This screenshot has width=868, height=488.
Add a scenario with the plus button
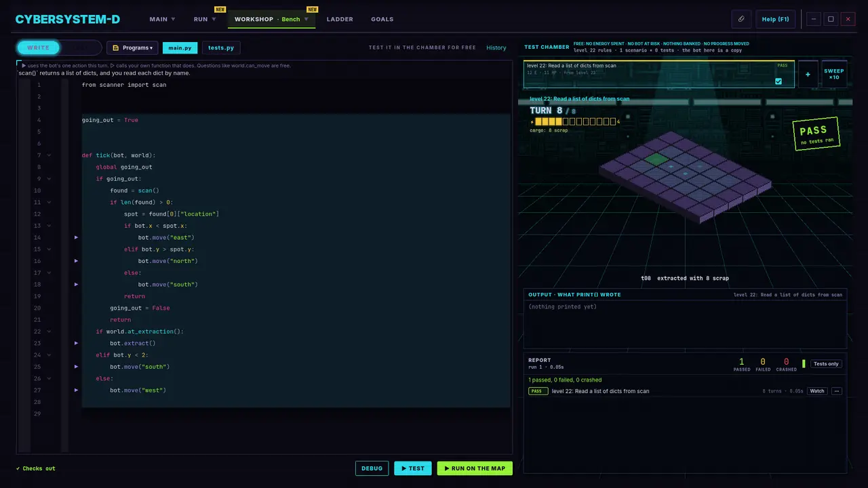click(x=808, y=75)
